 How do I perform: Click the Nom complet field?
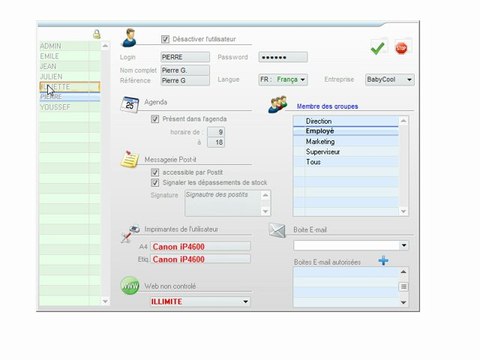coord(185,70)
